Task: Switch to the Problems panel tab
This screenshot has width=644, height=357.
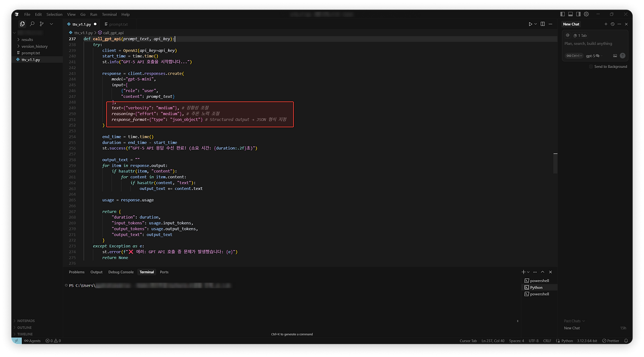Action: point(76,272)
